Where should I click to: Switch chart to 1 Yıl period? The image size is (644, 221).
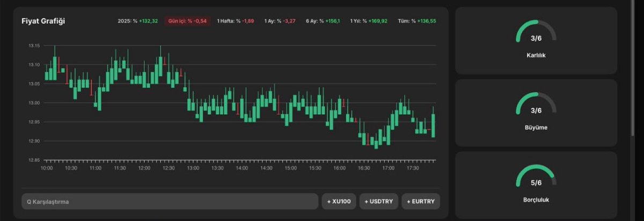369,21
